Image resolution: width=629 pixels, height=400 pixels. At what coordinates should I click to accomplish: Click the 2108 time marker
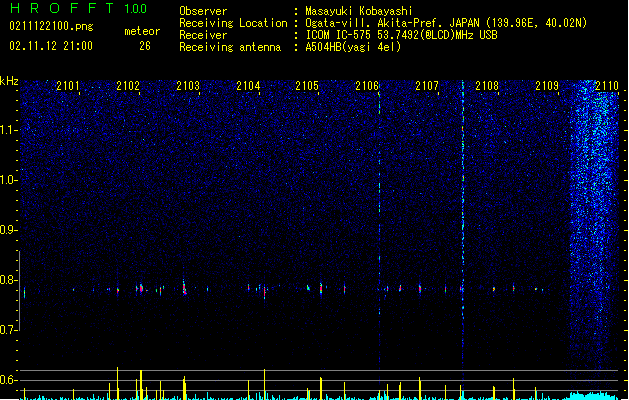[x=487, y=85]
